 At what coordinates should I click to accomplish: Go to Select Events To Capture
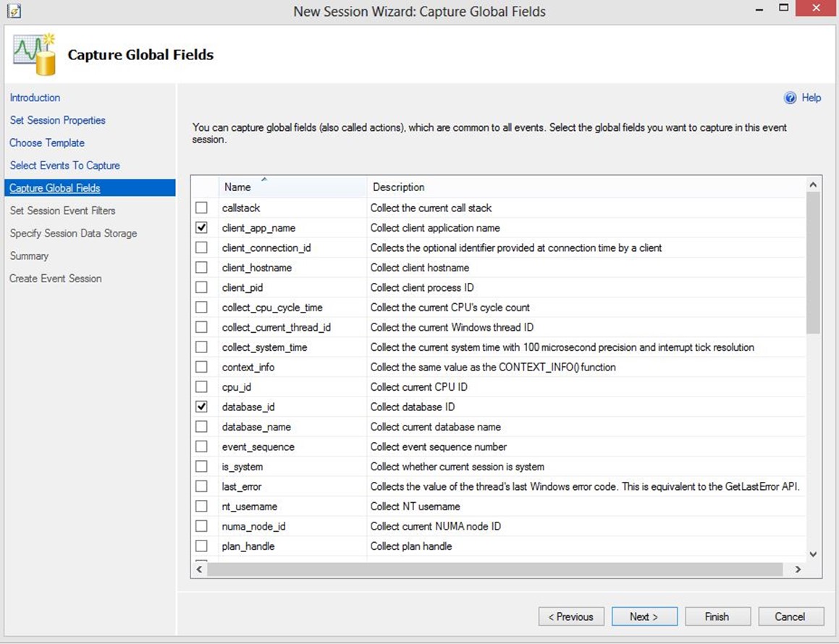click(64, 165)
